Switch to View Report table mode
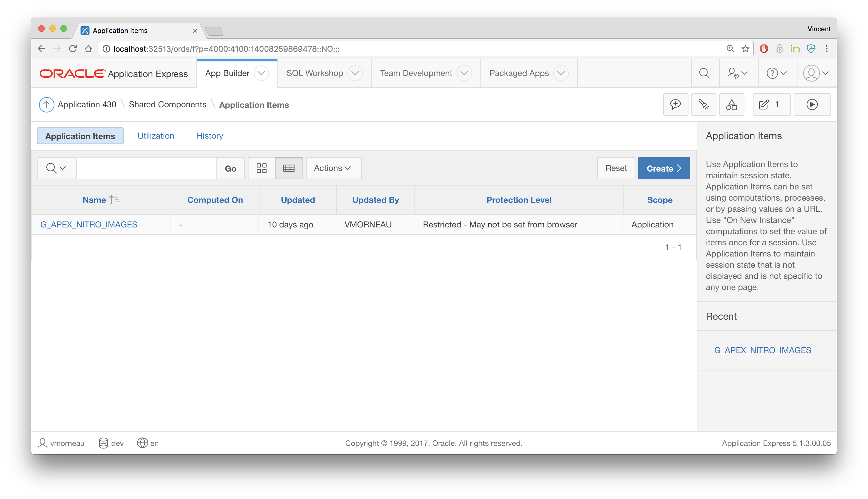 pyautogui.click(x=289, y=168)
